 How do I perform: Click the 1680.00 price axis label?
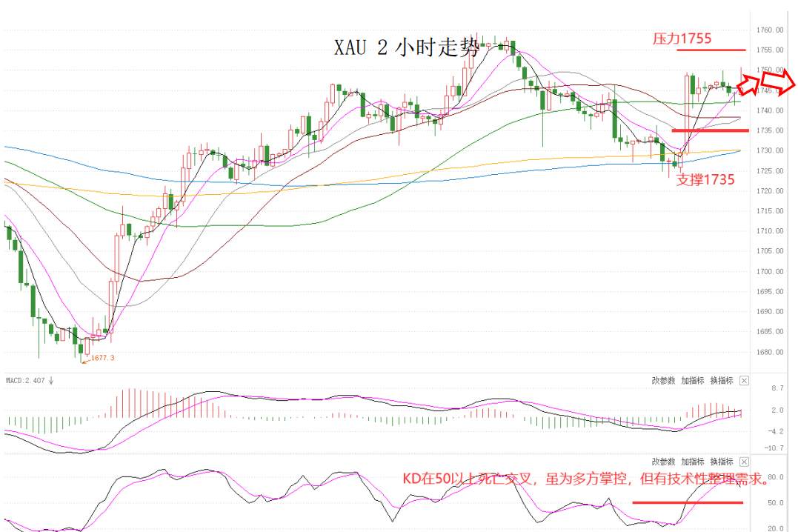[x=770, y=352]
